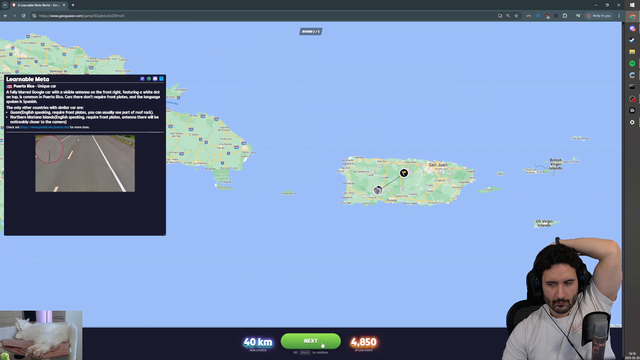Click the 4,850 points score

click(363, 342)
